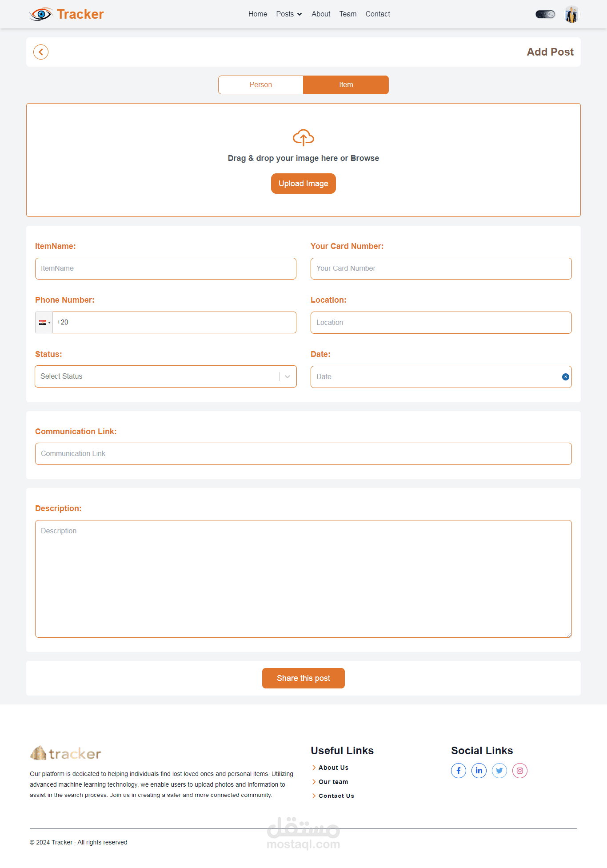
Task: Open the Facebook social link
Action: (x=459, y=771)
